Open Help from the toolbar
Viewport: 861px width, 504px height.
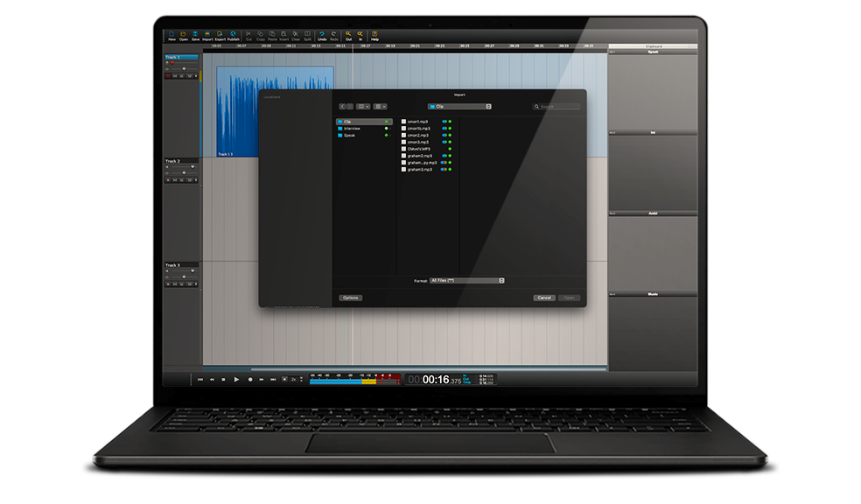(374, 36)
